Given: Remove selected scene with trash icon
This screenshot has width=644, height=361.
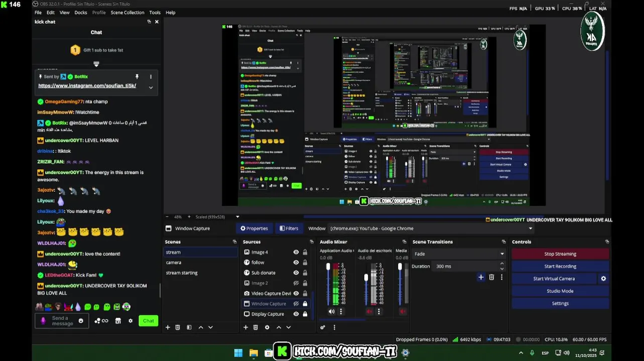Looking at the screenshot, I should (x=178, y=327).
